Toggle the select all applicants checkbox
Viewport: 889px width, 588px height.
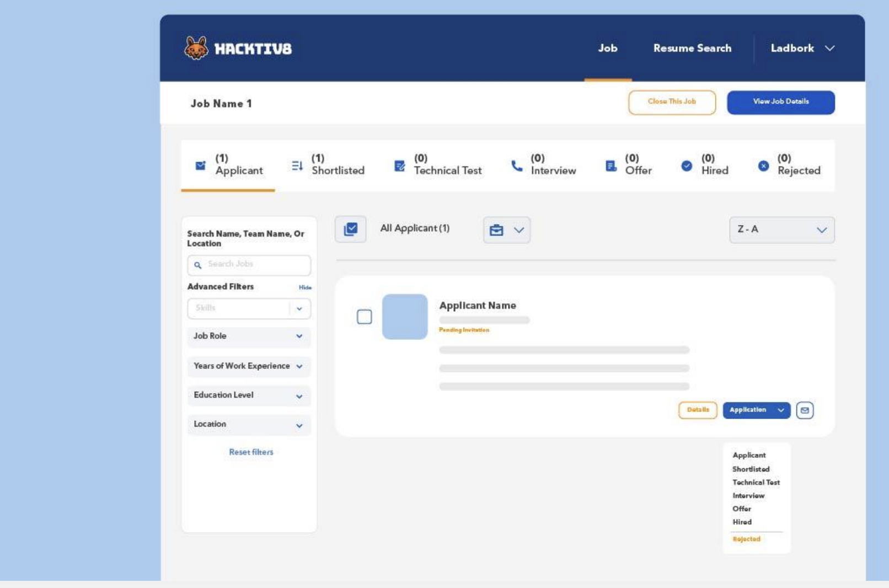click(350, 229)
